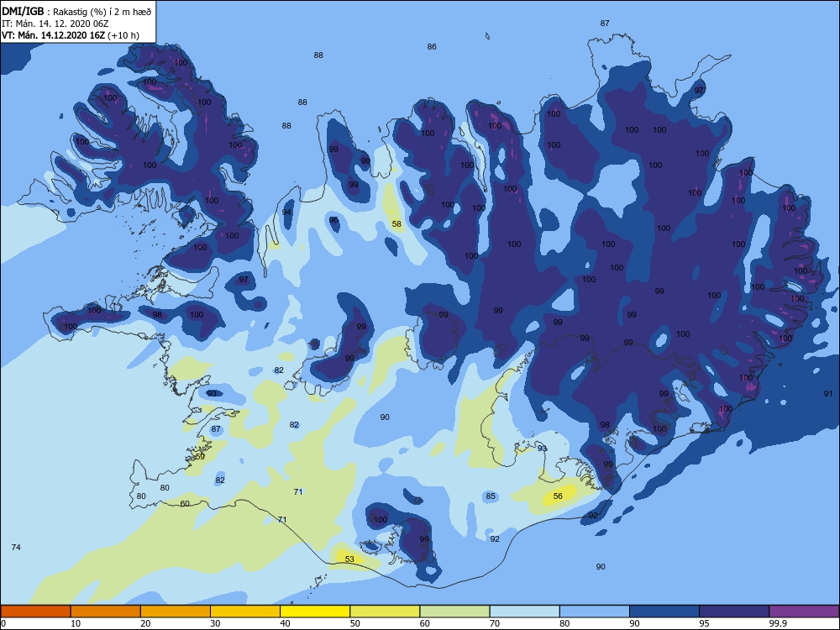Select the legend tick label 40
Image resolution: width=840 pixels, height=630 pixels.
(286, 623)
